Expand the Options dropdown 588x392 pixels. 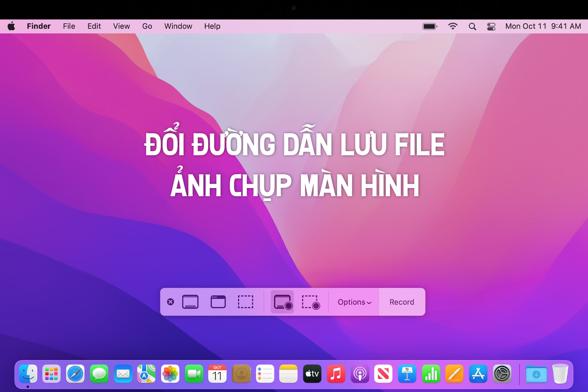[x=354, y=302]
